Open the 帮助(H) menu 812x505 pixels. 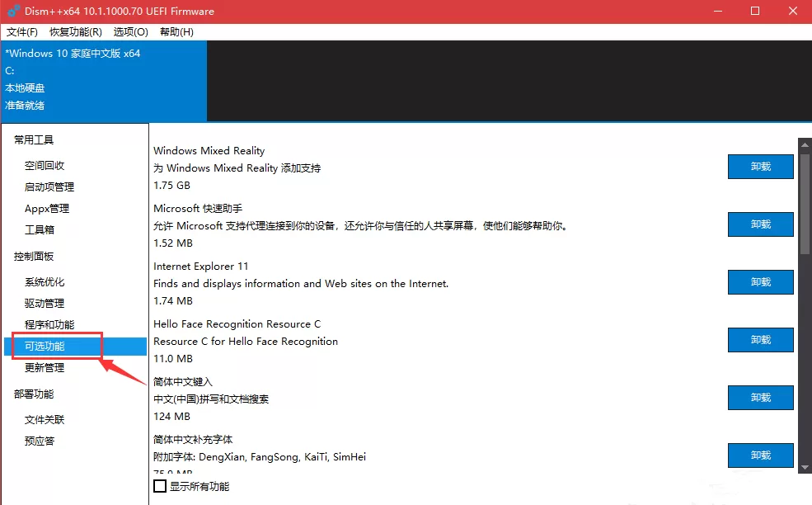pyautogui.click(x=176, y=32)
